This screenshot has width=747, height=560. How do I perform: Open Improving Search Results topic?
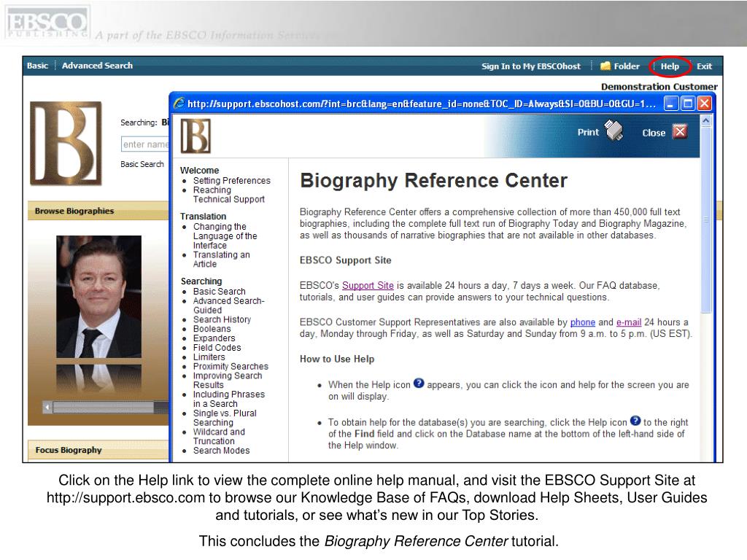click(228, 380)
